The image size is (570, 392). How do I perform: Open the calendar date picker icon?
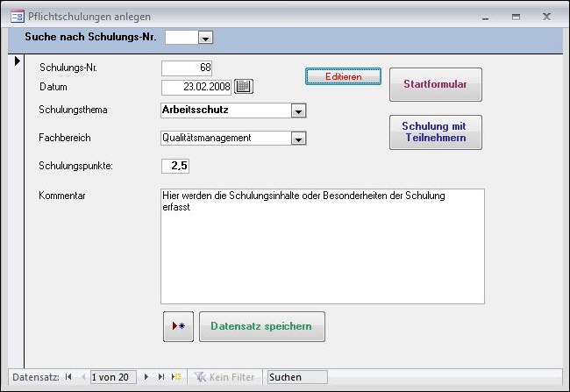(x=244, y=87)
